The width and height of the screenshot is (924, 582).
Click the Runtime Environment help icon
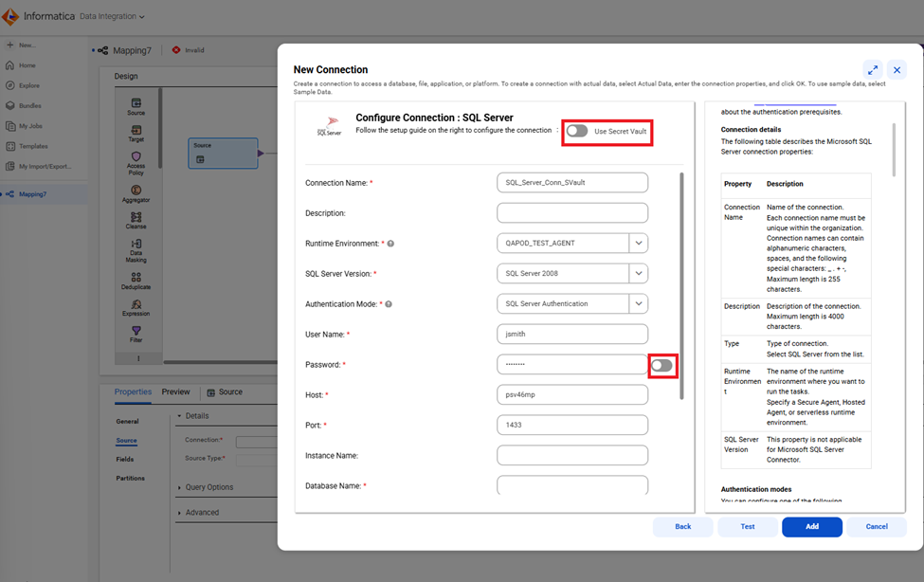[390, 244]
